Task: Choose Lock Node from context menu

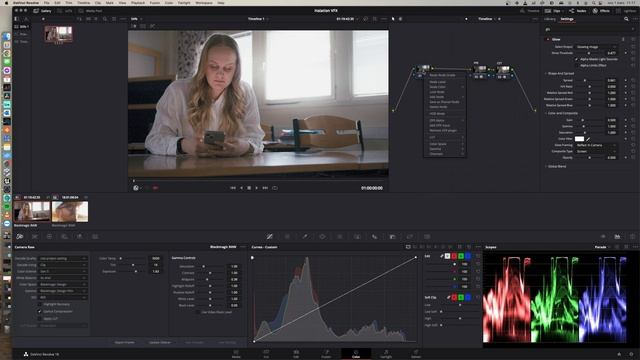Action: 437,92
